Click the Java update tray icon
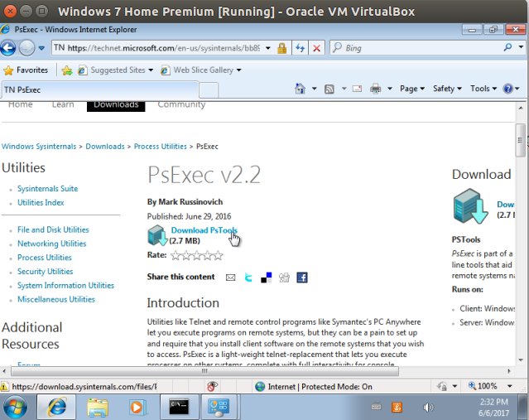This screenshot has height=420, width=529. coord(397,408)
